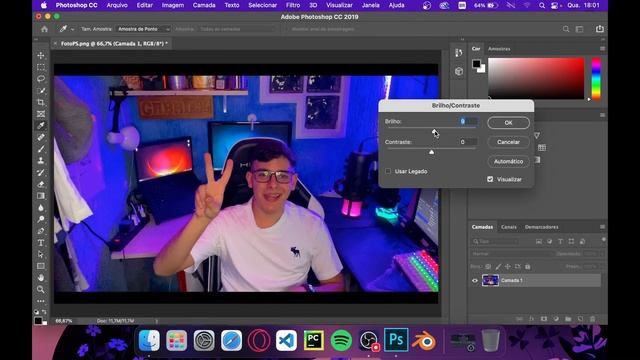Select the Clone Stamp tool
This screenshot has height=360, width=640.
point(41,161)
